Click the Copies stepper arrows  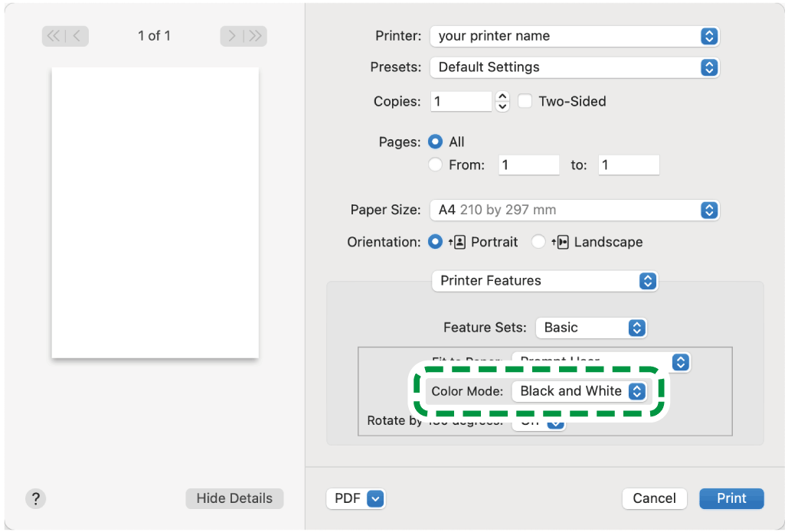[x=502, y=101]
